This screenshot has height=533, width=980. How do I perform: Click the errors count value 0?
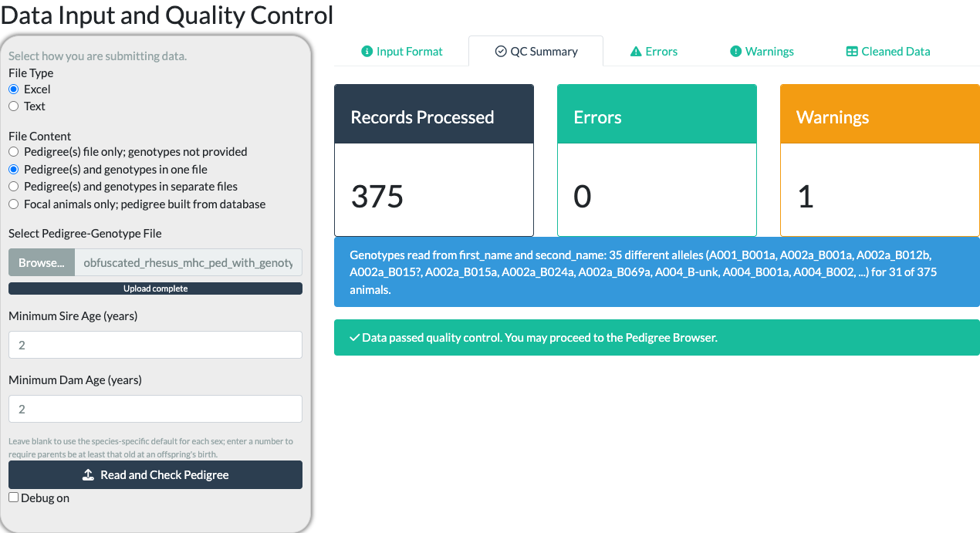tap(583, 197)
